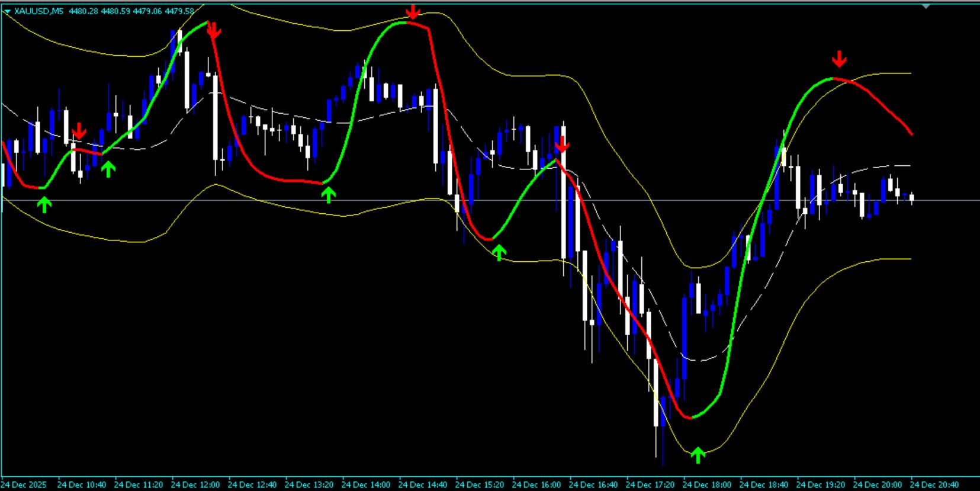Click the 24 Dec 18:40 time label
Viewport: 980px width, 491px height.
tap(764, 484)
